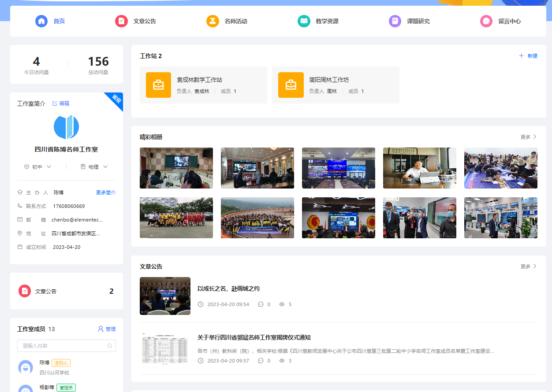552x392 pixels.
Task: Click the purple 课题研究 icon
Action: point(395,21)
